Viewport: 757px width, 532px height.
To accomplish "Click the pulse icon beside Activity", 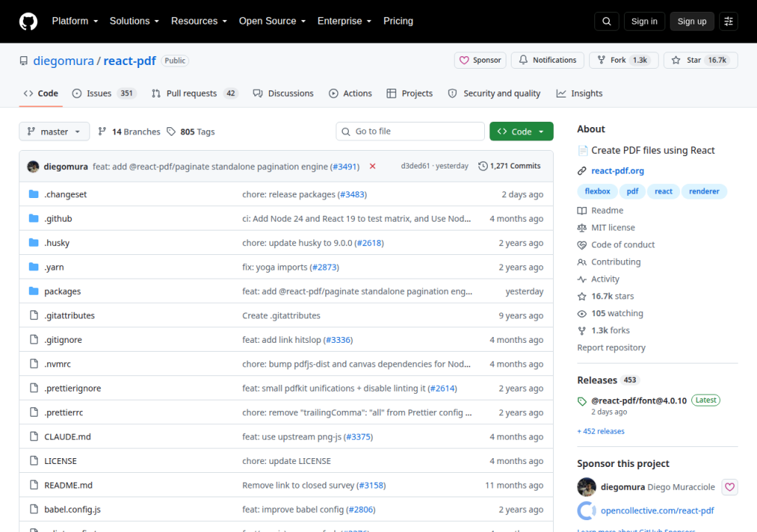I will (x=583, y=279).
